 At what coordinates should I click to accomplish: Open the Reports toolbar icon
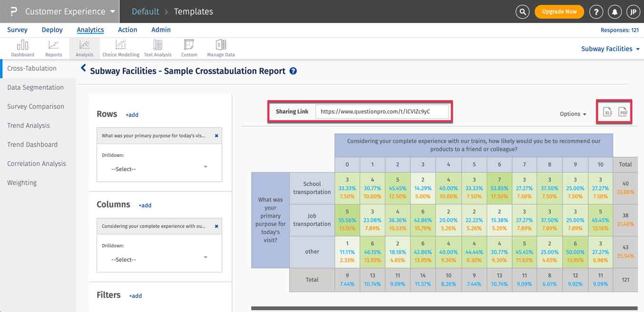54,49
